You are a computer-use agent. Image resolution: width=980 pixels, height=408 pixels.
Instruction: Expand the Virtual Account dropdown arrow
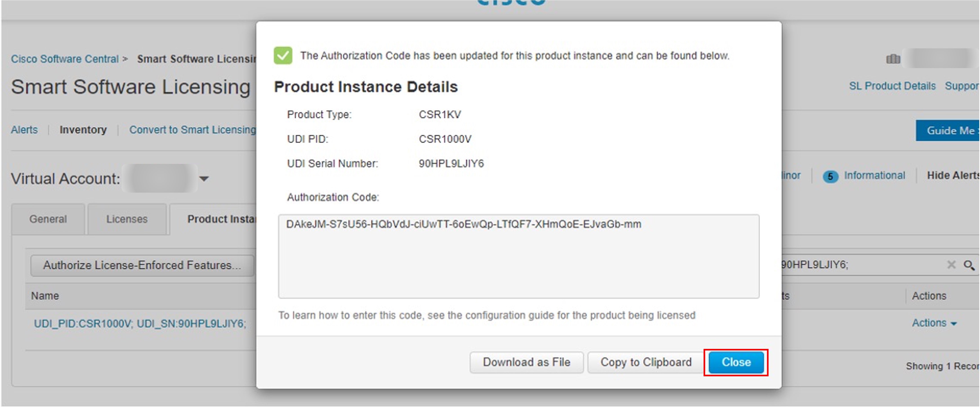click(x=204, y=178)
